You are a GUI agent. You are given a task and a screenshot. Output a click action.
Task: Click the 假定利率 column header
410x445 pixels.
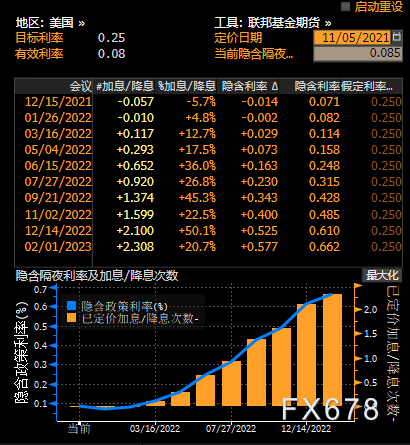tap(367, 86)
